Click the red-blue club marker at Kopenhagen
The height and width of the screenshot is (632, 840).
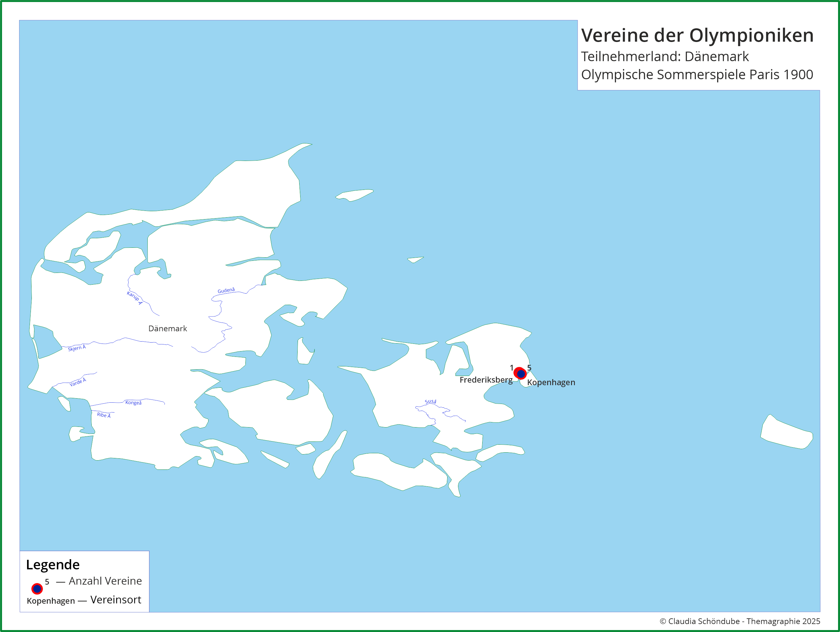(x=521, y=374)
